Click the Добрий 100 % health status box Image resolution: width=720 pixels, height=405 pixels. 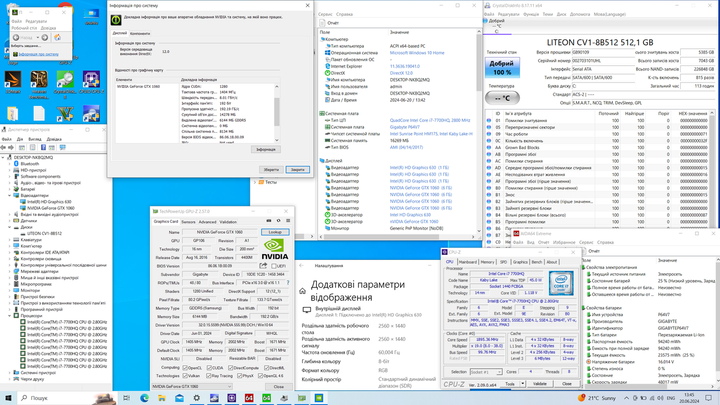[502, 68]
